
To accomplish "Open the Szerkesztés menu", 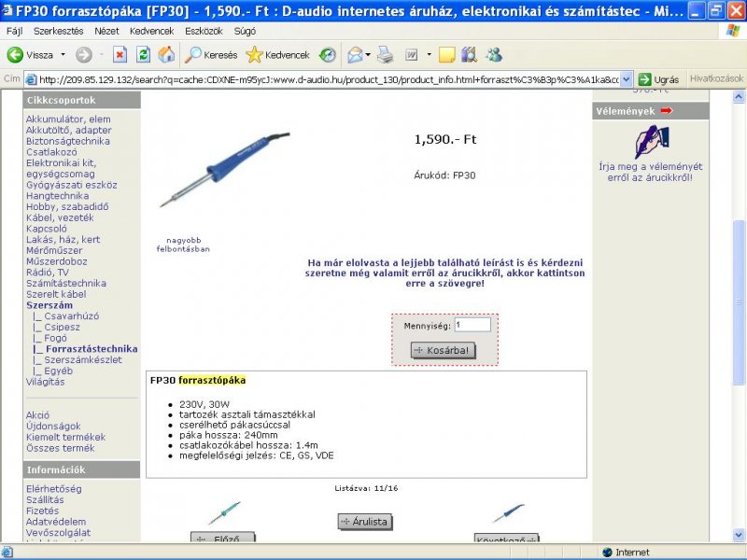I will click(59, 31).
